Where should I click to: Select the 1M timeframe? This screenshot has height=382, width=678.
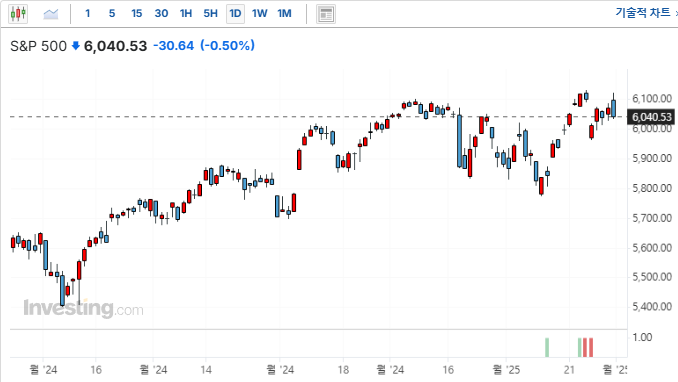pos(285,13)
